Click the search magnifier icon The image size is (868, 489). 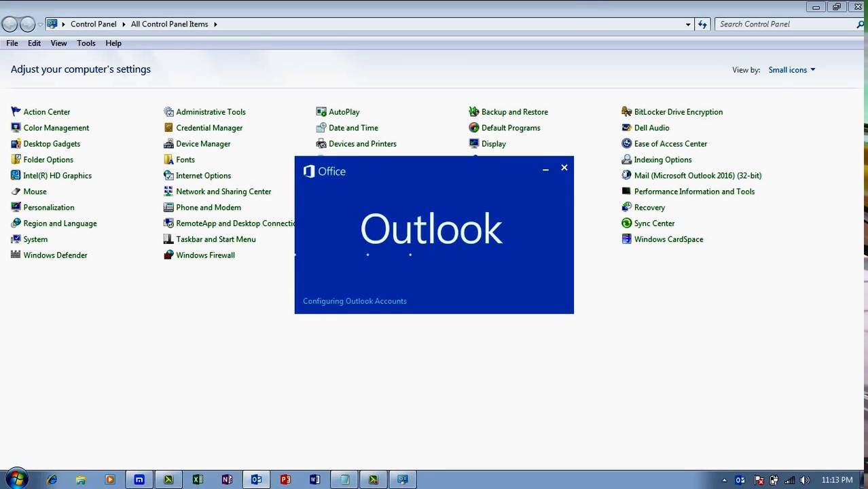[861, 24]
